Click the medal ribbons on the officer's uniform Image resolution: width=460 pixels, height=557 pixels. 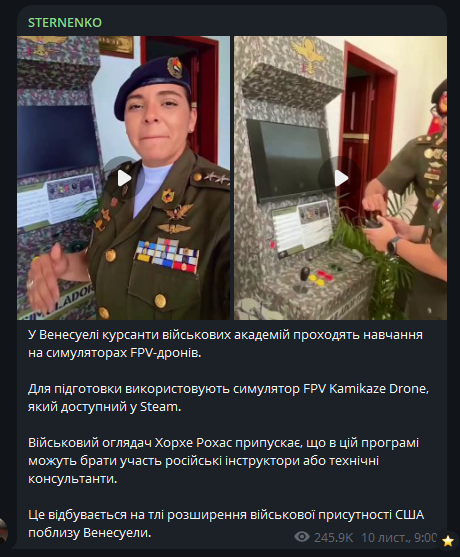click(167, 256)
